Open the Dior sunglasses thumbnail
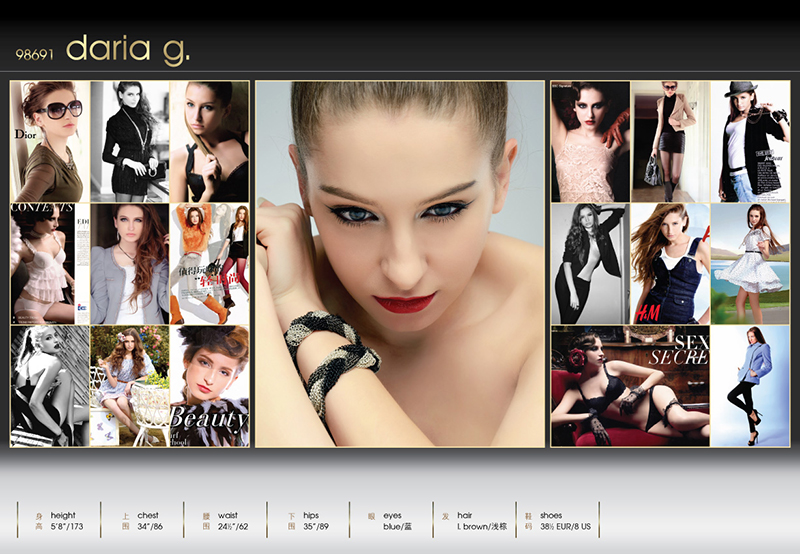This screenshot has height=554, width=800. 50,141
